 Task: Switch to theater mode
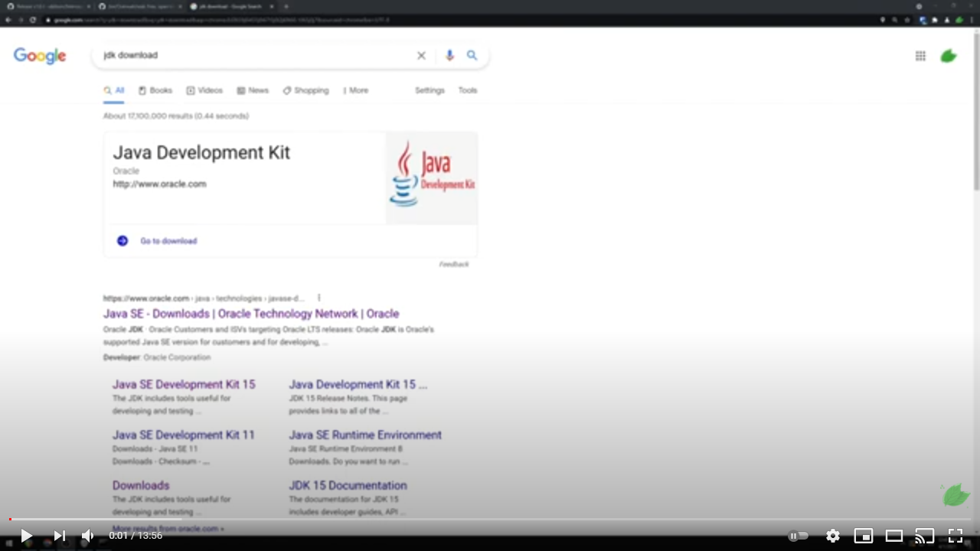point(894,536)
